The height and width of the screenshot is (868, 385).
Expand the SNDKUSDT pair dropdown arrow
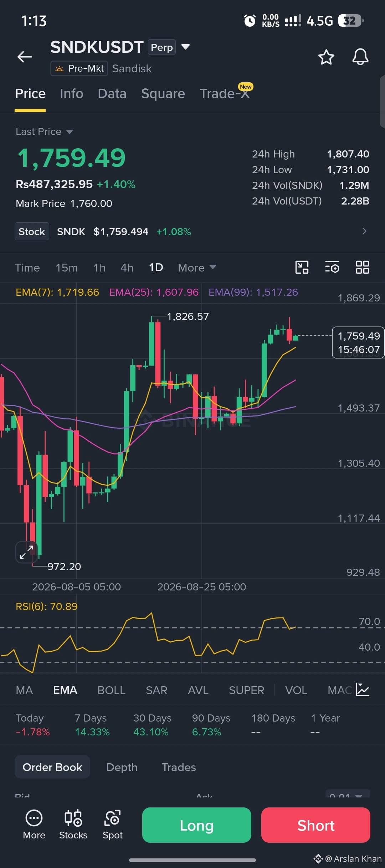(x=185, y=47)
